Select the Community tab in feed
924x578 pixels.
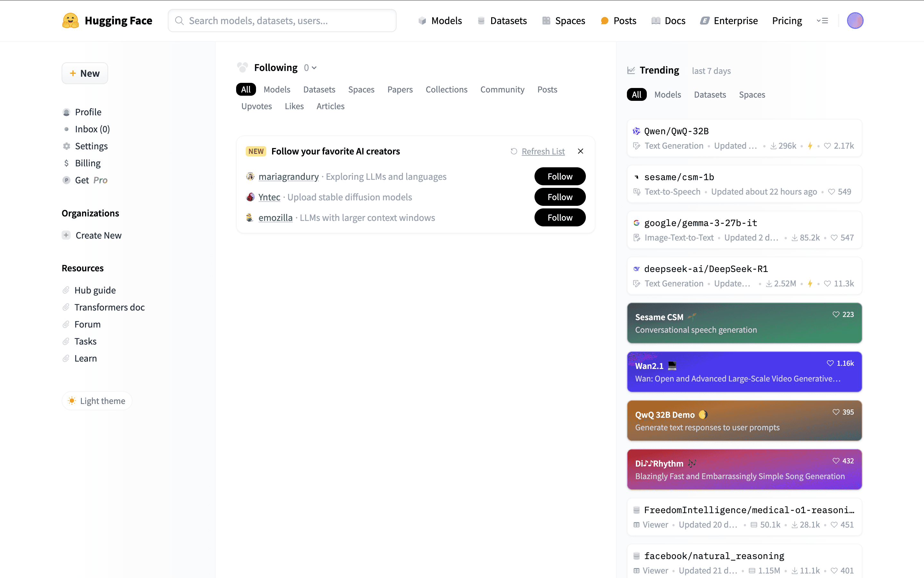(x=502, y=90)
